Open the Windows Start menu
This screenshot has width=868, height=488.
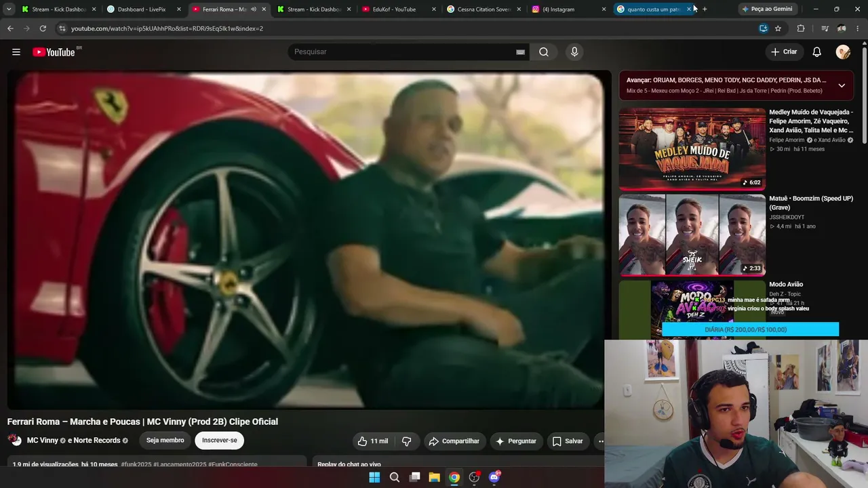click(x=374, y=477)
